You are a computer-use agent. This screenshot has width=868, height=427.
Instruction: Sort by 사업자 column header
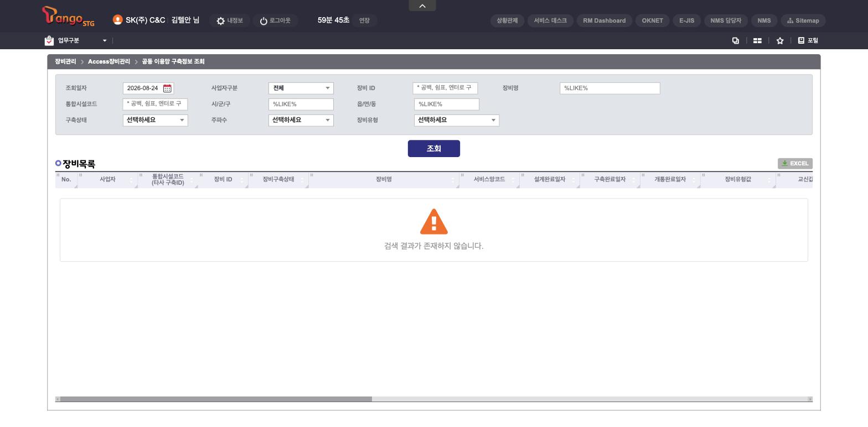click(107, 180)
